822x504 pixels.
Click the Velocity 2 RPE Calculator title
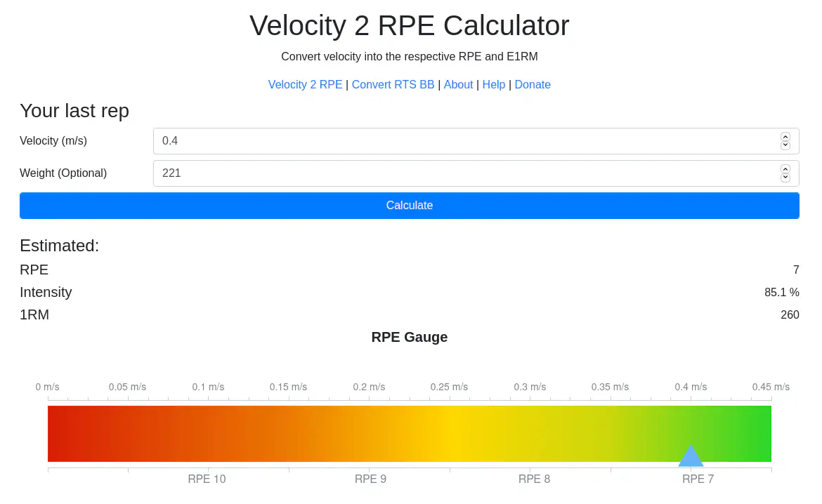click(410, 26)
